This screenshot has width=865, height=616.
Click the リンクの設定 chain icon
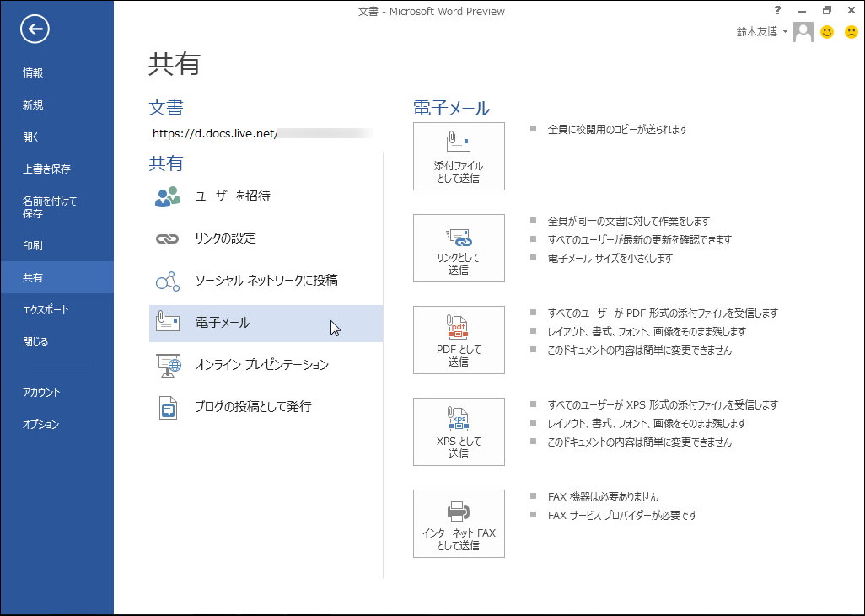point(167,238)
